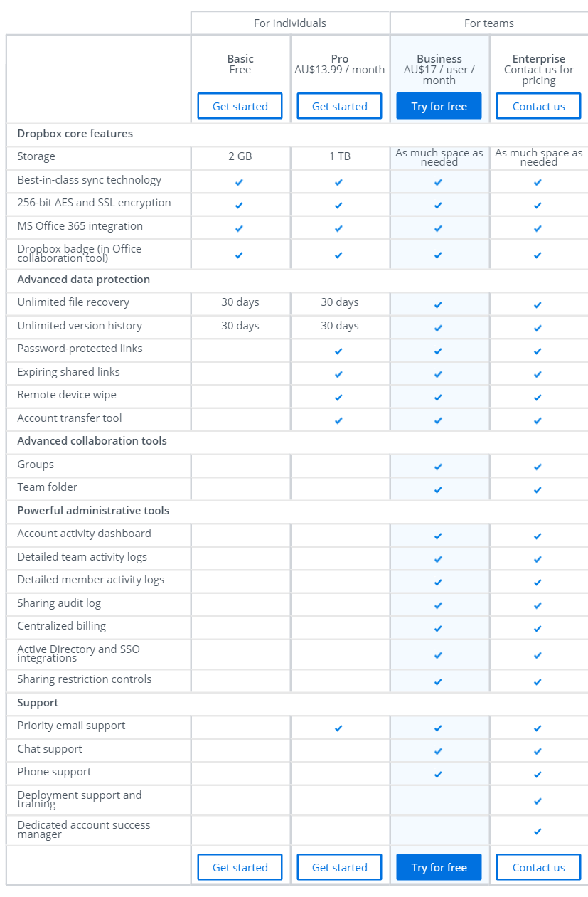Click Business checkmark for Phone support
The width and height of the screenshot is (588, 897).
coord(438,774)
